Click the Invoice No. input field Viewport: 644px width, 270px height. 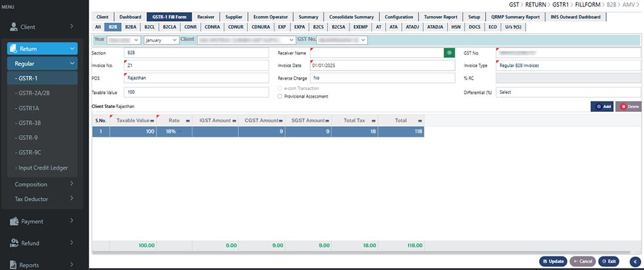(196, 66)
